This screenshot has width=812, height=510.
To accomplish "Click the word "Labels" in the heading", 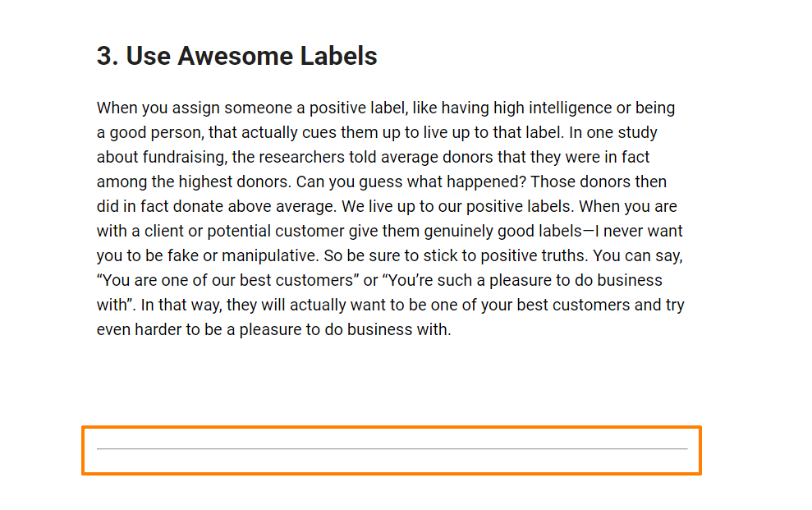I will 339,56.
